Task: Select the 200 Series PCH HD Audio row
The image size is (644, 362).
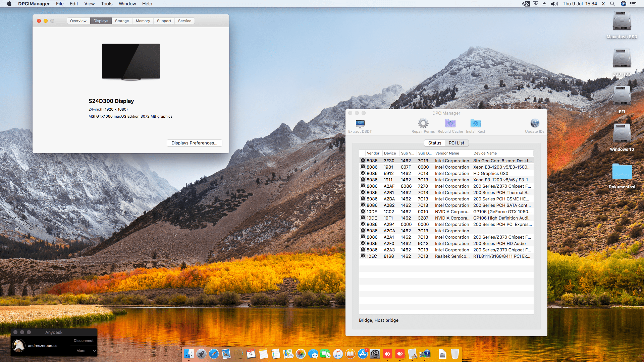Action: pos(446,243)
